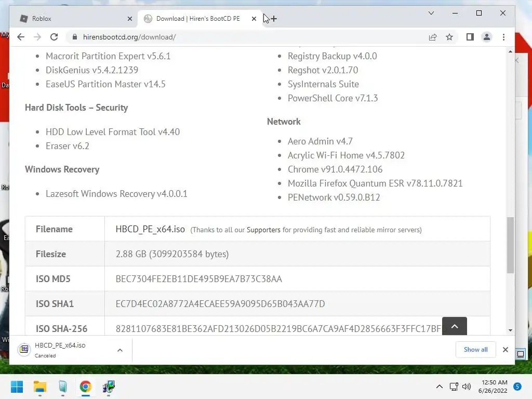Open the tab search dropdown arrow
532x399 pixels.
431,13
